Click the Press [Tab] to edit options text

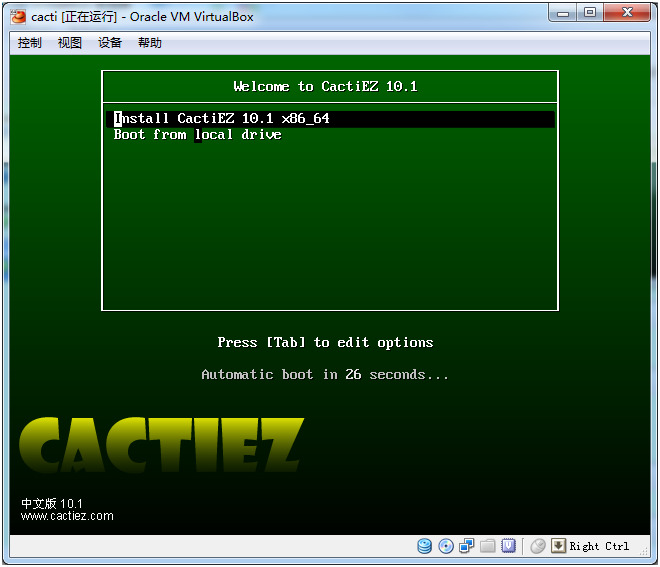325,343
